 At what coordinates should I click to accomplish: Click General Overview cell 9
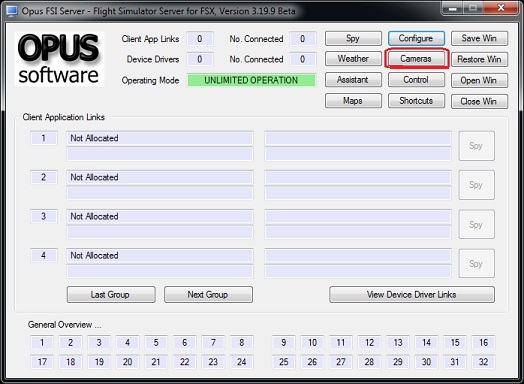pyautogui.click(x=284, y=343)
